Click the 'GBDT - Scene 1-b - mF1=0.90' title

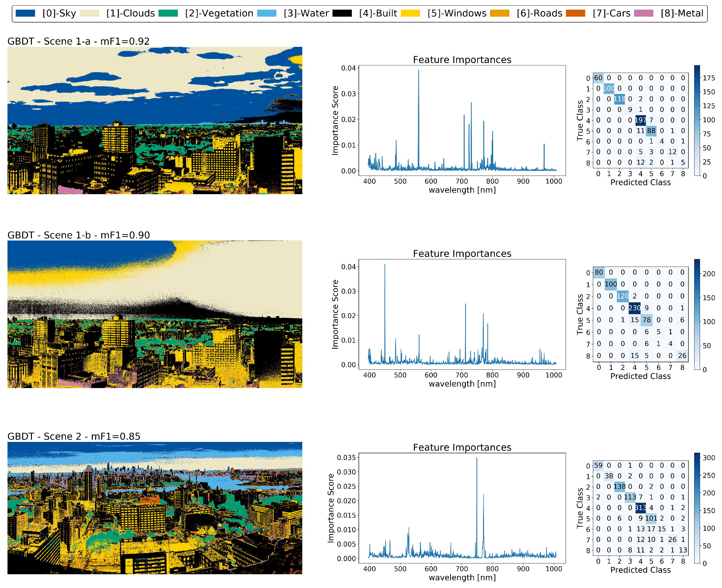[x=79, y=235]
